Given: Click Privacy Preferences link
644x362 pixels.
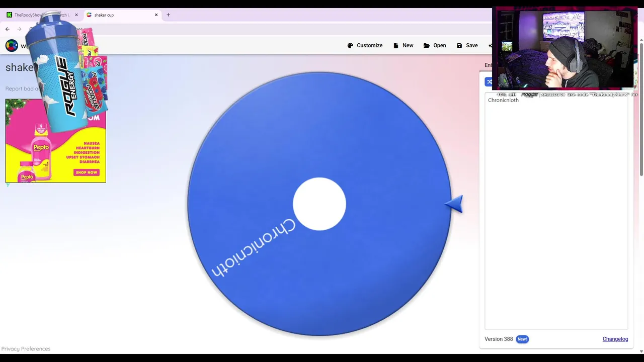Looking at the screenshot, I should 26,348.
